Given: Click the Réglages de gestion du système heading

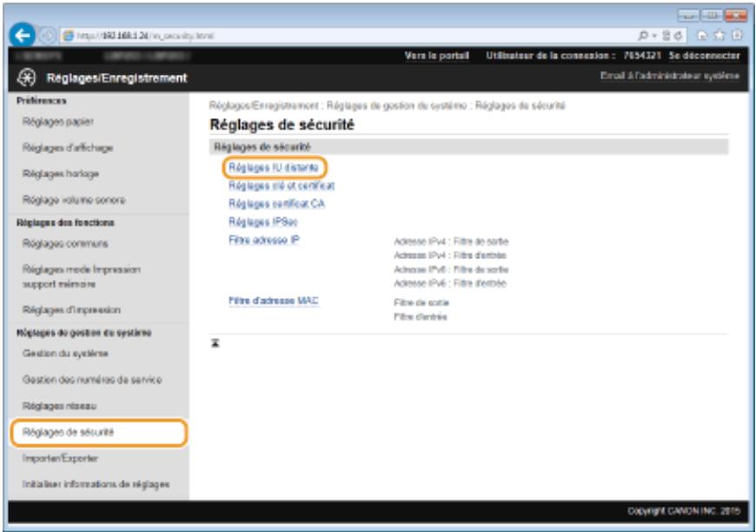Looking at the screenshot, I should [84, 333].
